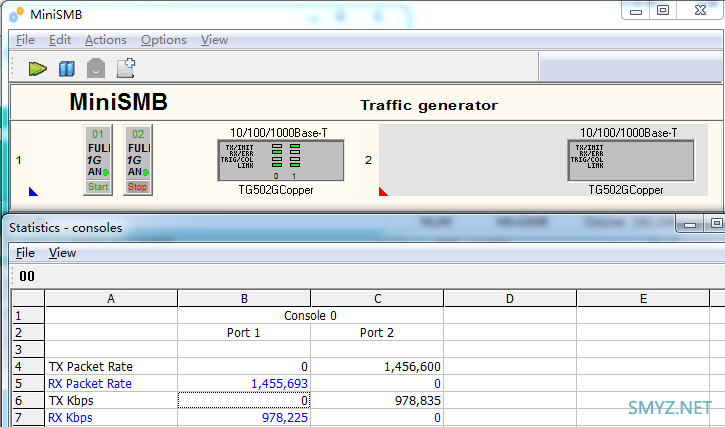725x427 pixels.
Task: Maximize the MiniSMB window
Action: pyautogui.click(x=663, y=10)
